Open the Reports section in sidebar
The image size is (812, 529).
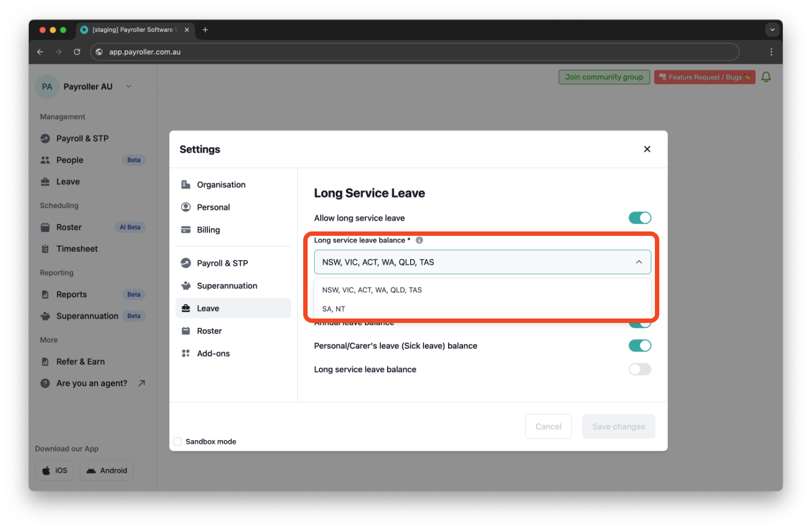point(71,294)
